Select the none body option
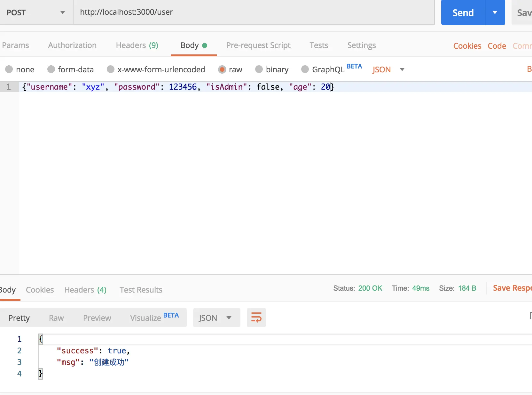This screenshot has height=395, width=532. click(20, 69)
